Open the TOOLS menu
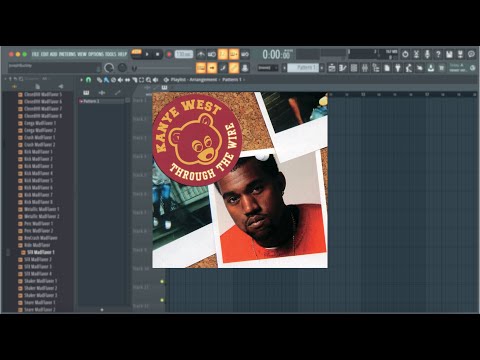480x360 pixels. click(111, 54)
